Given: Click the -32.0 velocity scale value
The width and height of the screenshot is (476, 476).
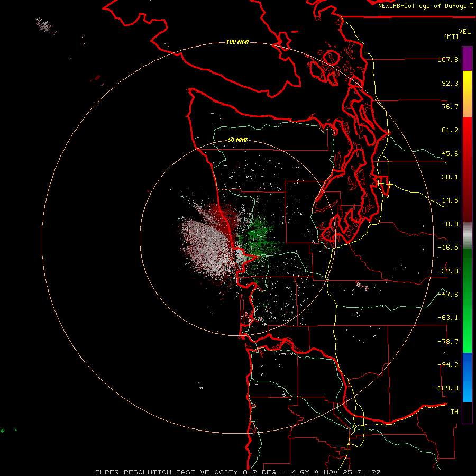Looking at the screenshot, I should coord(448,271).
